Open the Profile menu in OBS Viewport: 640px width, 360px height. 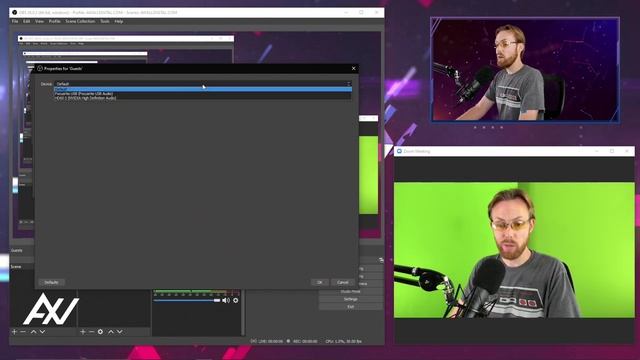(55, 21)
